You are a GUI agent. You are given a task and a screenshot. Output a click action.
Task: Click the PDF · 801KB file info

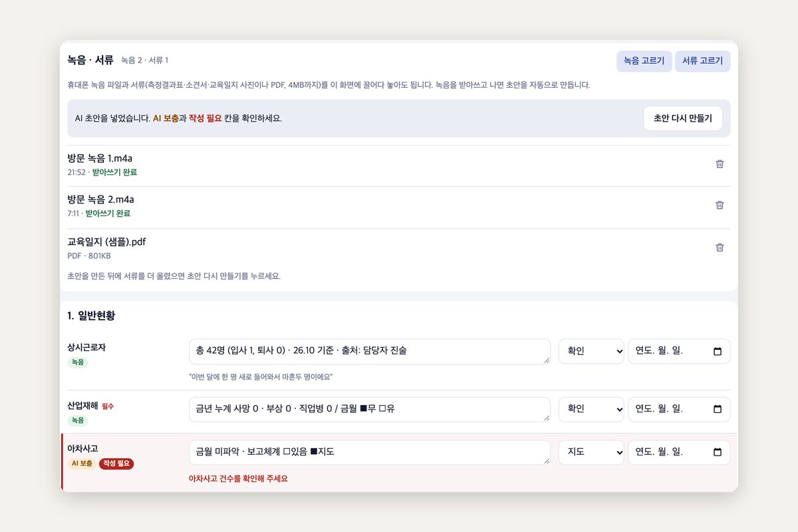(x=89, y=256)
